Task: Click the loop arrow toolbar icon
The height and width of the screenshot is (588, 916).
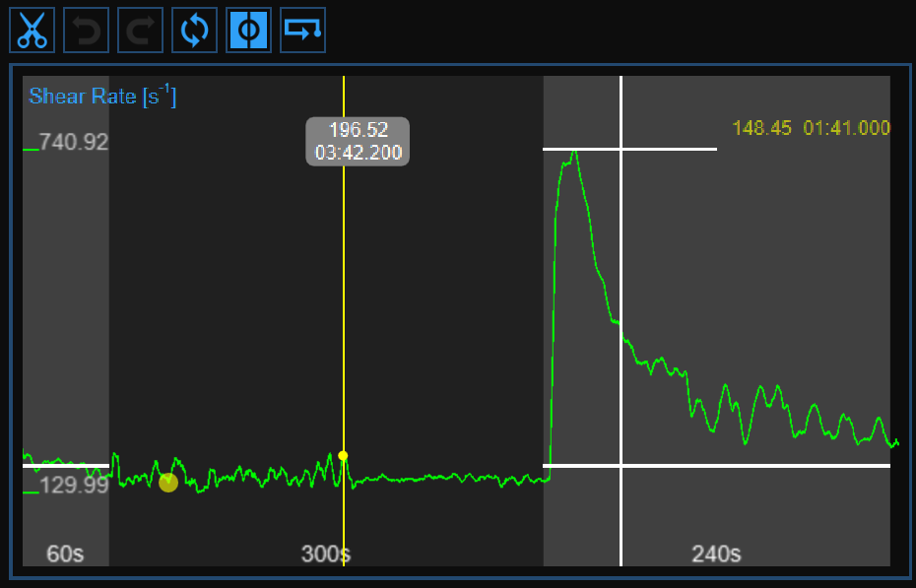Action: pyautogui.click(x=302, y=31)
